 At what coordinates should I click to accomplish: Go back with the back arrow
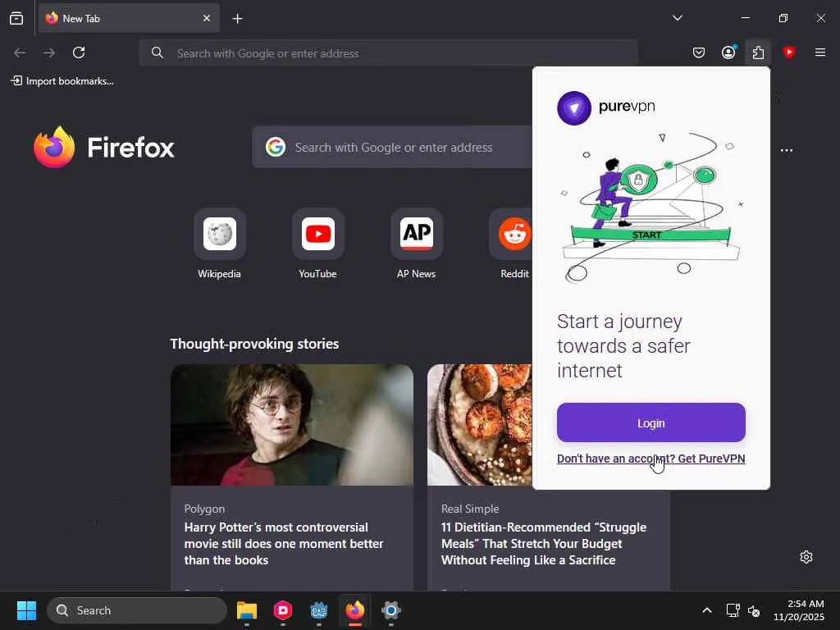(20, 52)
